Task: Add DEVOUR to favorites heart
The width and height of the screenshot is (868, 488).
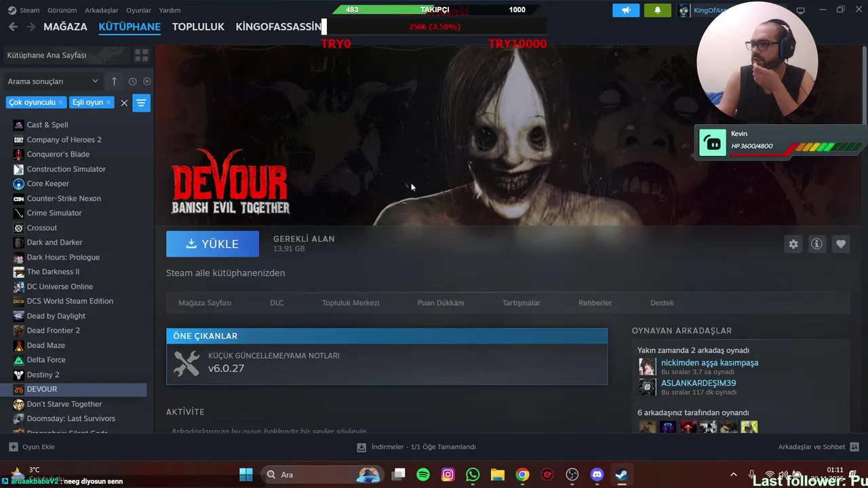Action: 841,244
